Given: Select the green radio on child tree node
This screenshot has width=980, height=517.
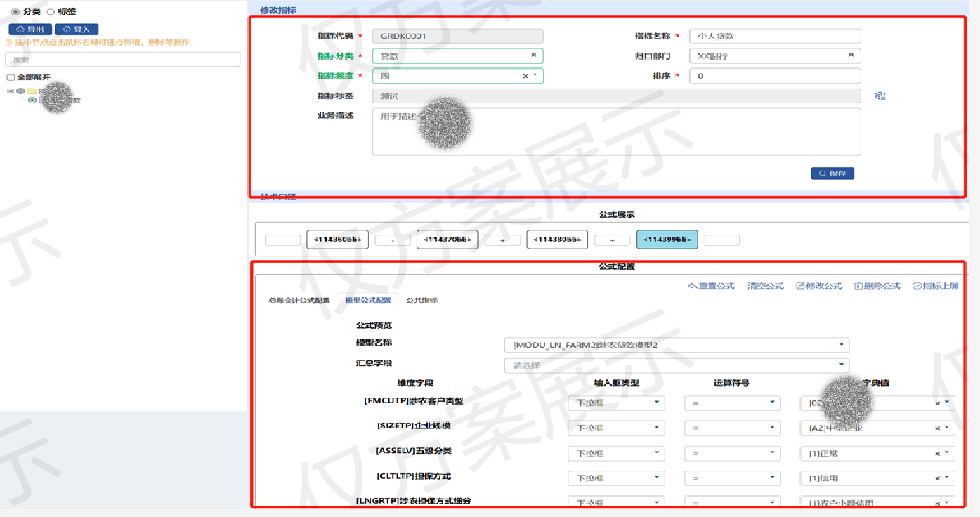Looking at the screenshot, I should pyautogui.click(x=32, y=100).
